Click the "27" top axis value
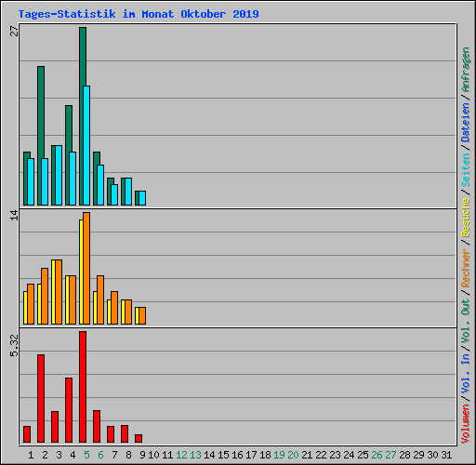Viewport: 476px width, 465px height. (x=15, y=32)
